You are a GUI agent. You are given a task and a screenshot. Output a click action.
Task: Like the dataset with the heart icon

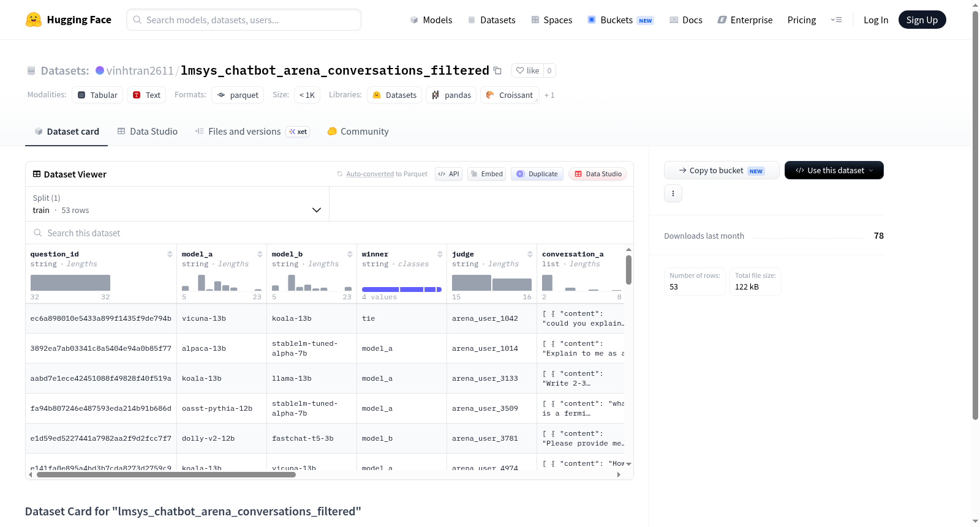pyautogui.click(x=527, y=70)
